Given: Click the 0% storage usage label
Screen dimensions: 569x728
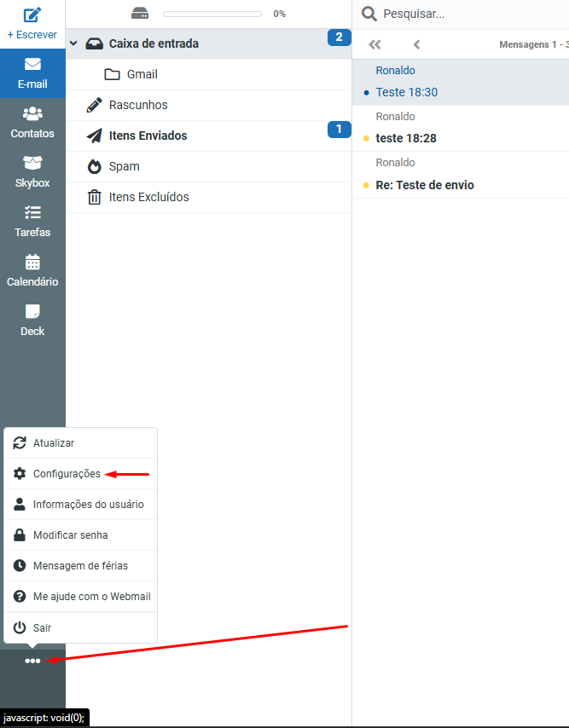Looking at the screenshot, I should pos(280,14).
